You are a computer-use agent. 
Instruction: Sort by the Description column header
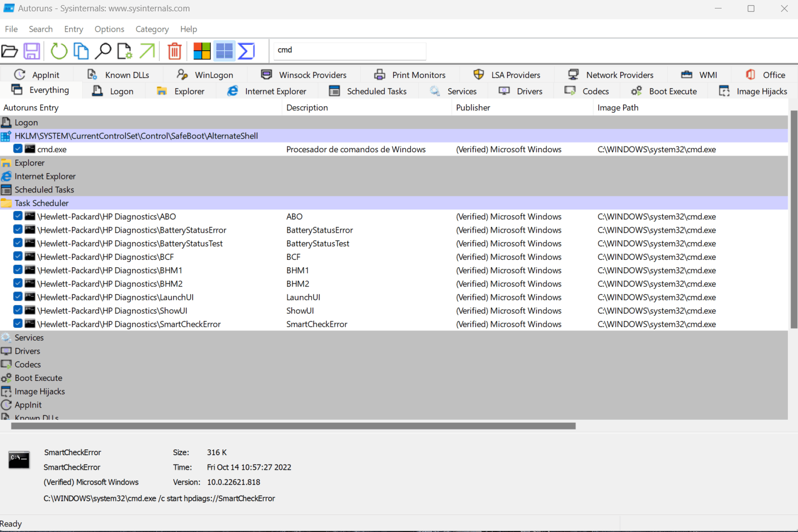367,108
